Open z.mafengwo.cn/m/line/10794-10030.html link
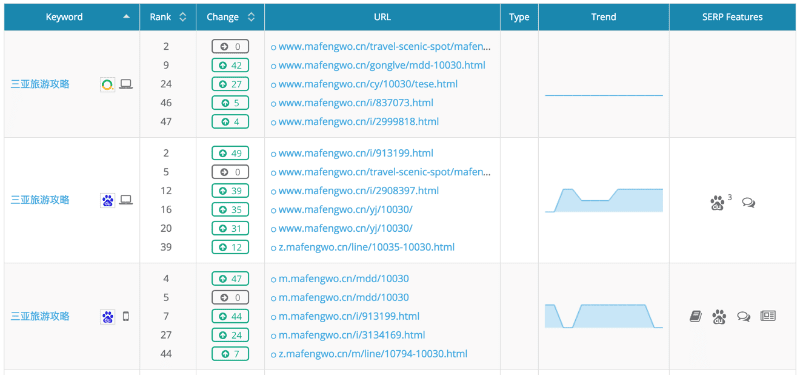 click(372, 354)
